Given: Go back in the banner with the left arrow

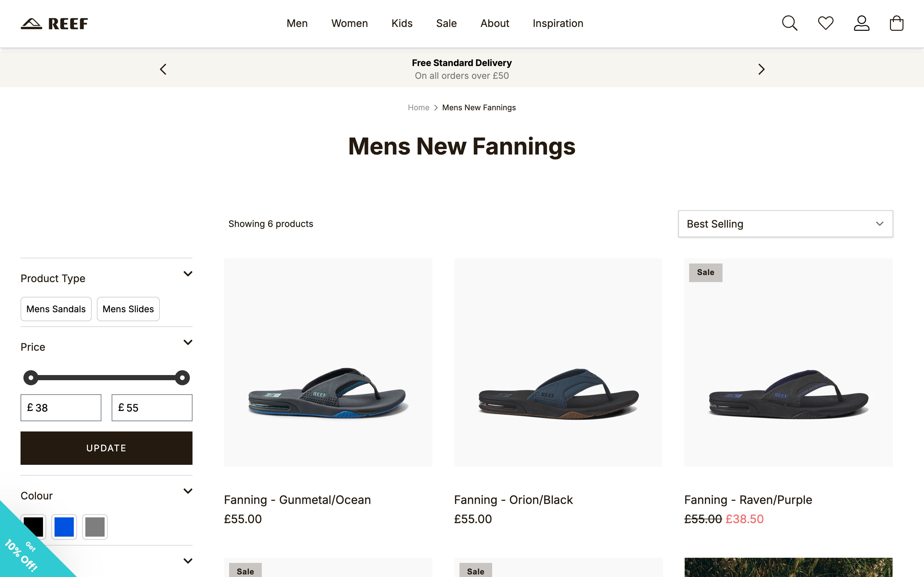Looking at the screenshot, I should coord(163,69).
